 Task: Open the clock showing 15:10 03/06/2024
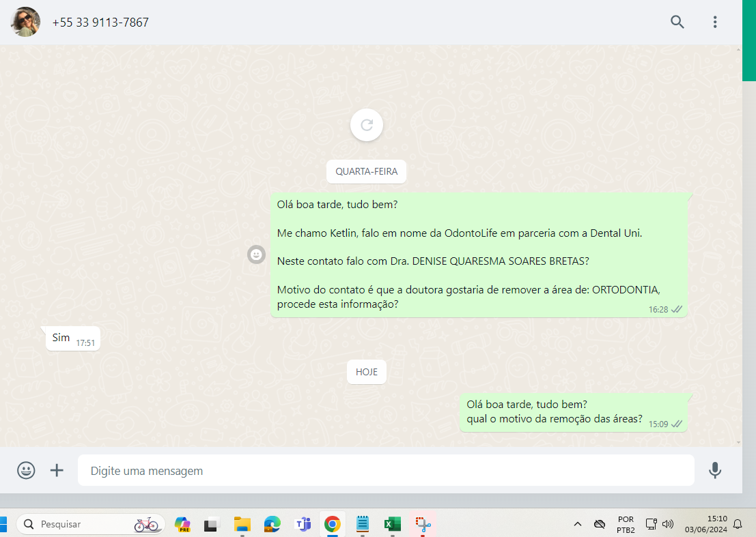pos(706,525)
